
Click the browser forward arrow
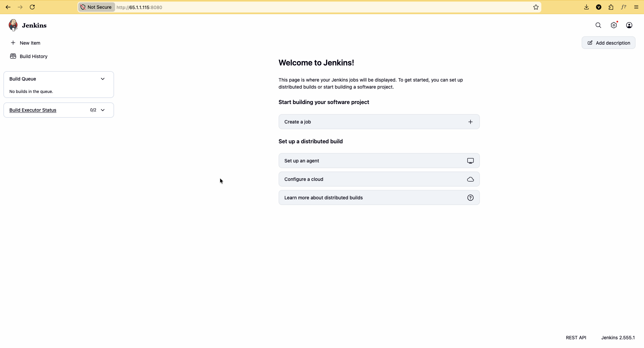click(x=20, y=7)
